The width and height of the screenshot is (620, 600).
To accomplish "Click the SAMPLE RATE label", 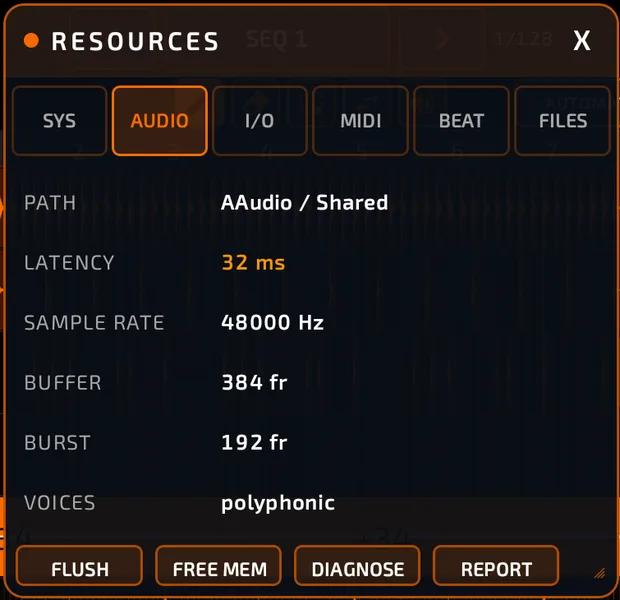I will 94,323.
